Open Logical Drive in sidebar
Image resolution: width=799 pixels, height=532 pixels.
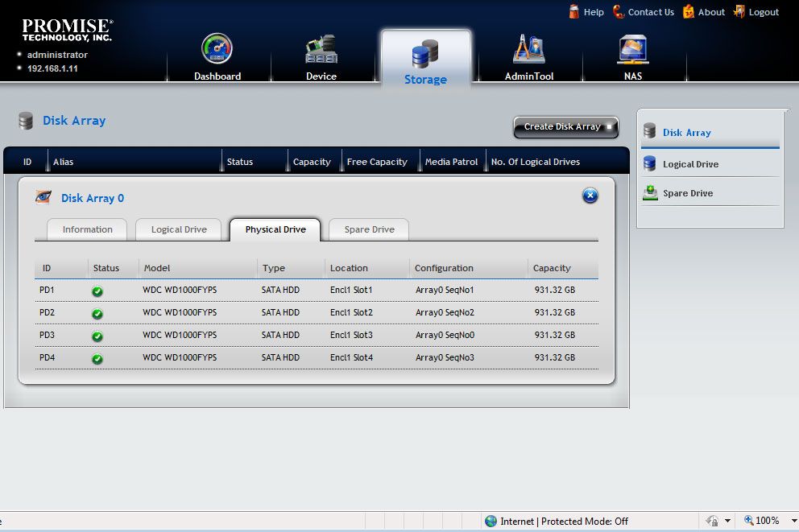690,164
